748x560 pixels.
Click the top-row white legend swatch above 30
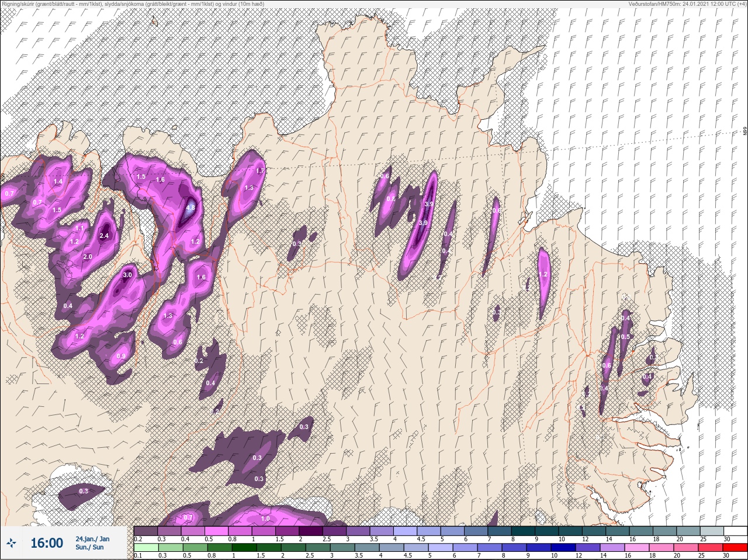[x=735, y=531]
